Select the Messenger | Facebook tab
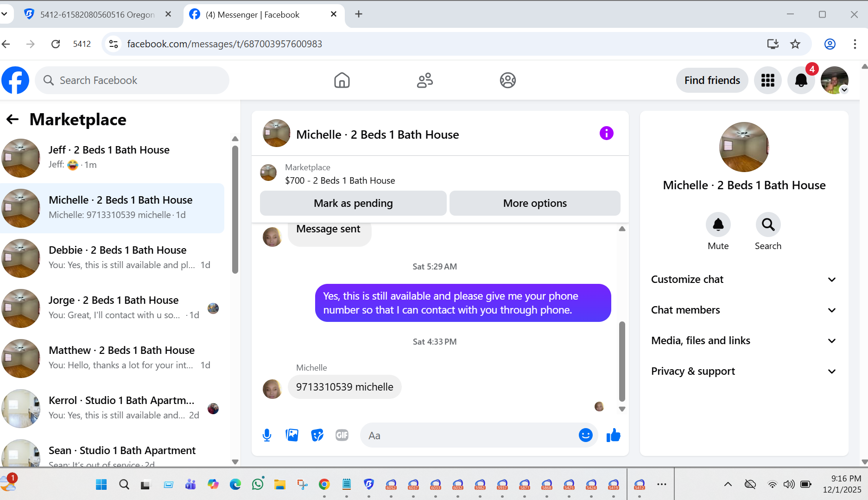Image resolution: width=868 pixels, height=500 pixels. pos(264,14)
